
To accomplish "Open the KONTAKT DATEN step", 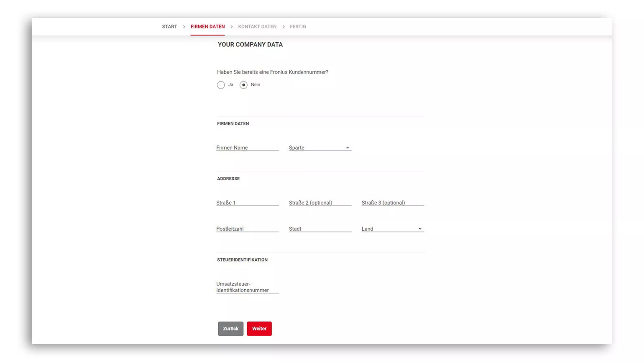I will click(x=257, y=27).
